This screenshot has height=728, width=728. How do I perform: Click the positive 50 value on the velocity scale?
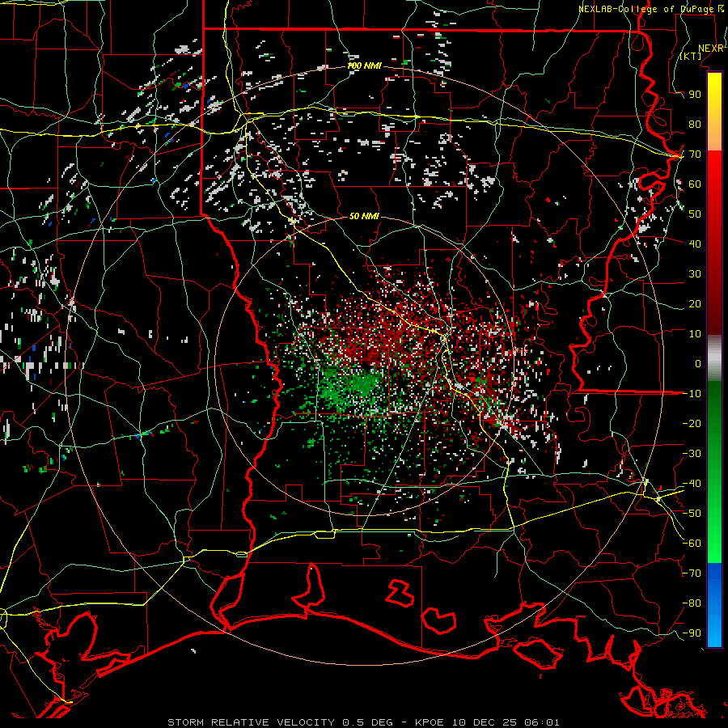[x=695, y=214]
